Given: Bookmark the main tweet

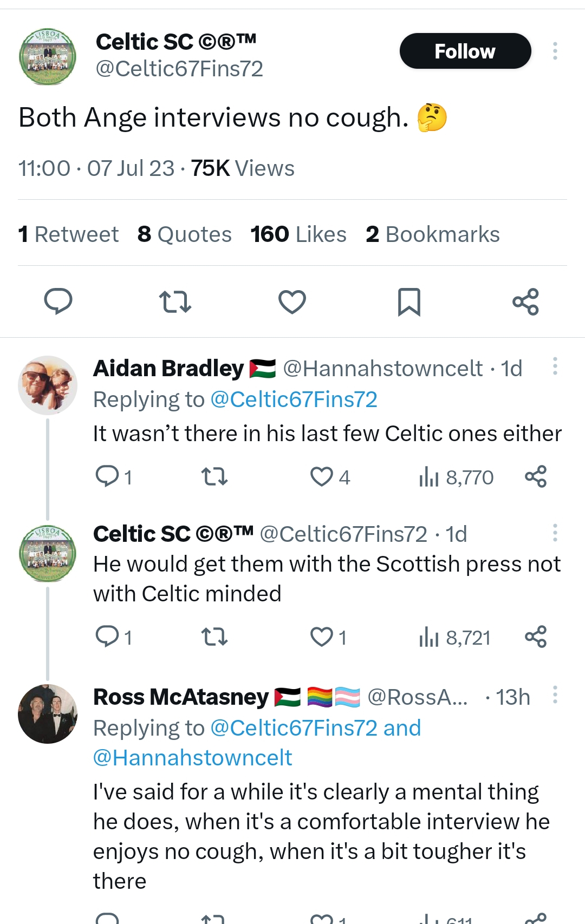Looking at the screenshot, I should tap(409, 302).
